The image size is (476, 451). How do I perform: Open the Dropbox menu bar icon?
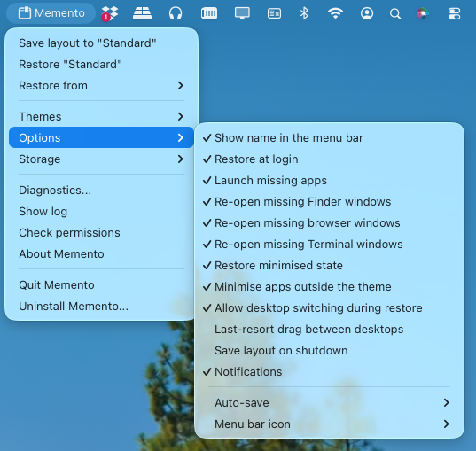pyautogui.click(x=110, y=13)
